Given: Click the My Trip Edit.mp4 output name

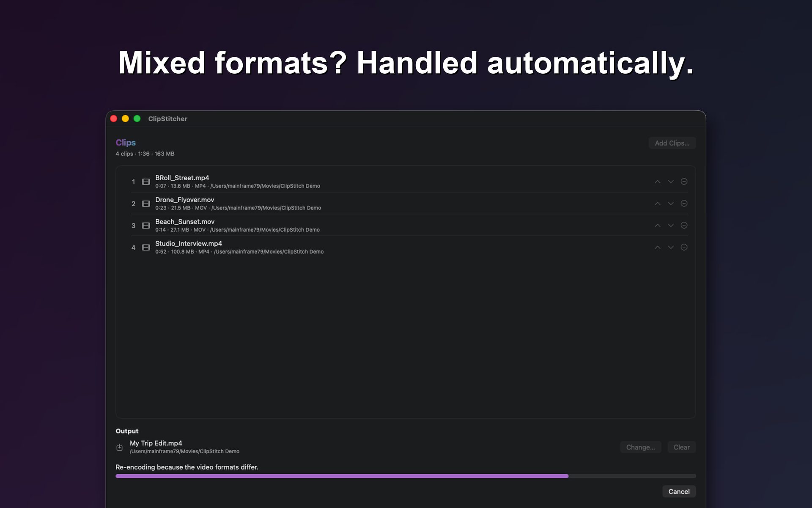Looking at the screenshot, I should click(x=156, y=443).
